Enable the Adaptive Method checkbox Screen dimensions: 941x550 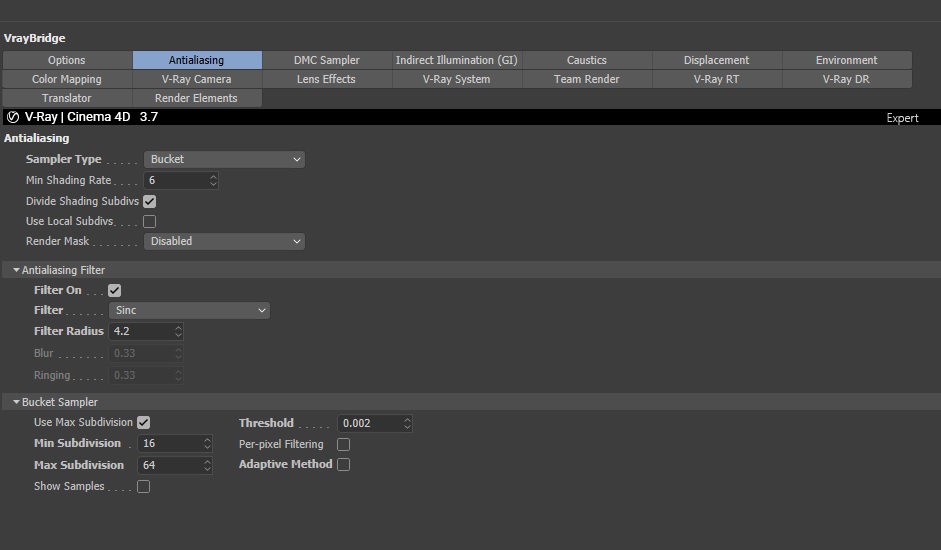(x=343, y=465)
